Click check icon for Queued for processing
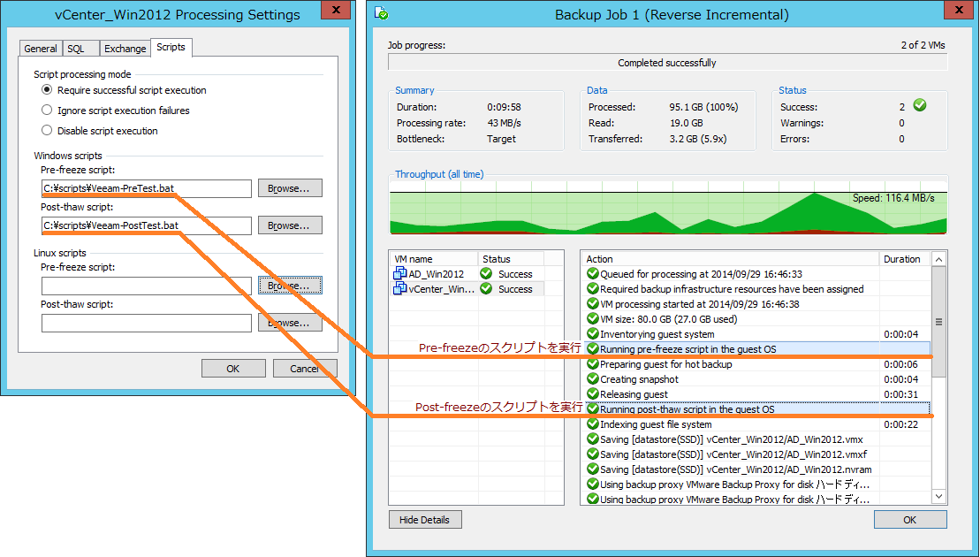Image resolution: width=980 pixels, height=557 pixels. [x=592, y=273]
